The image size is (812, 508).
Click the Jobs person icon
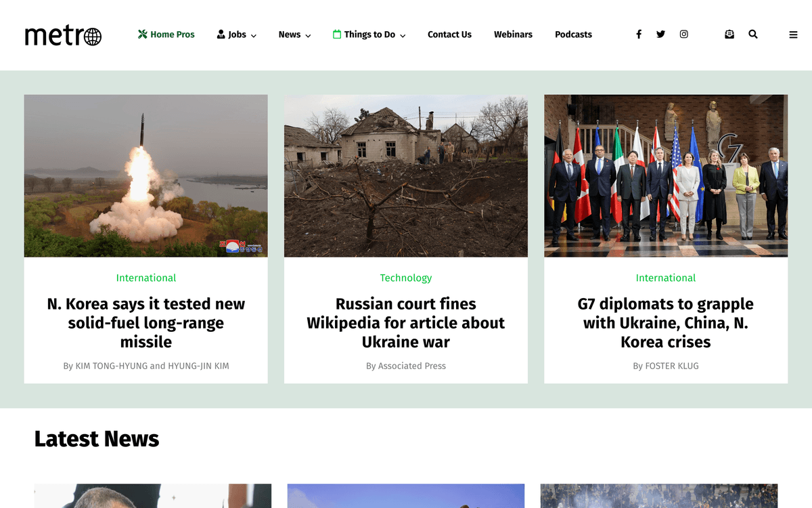[x=221, y=35]
